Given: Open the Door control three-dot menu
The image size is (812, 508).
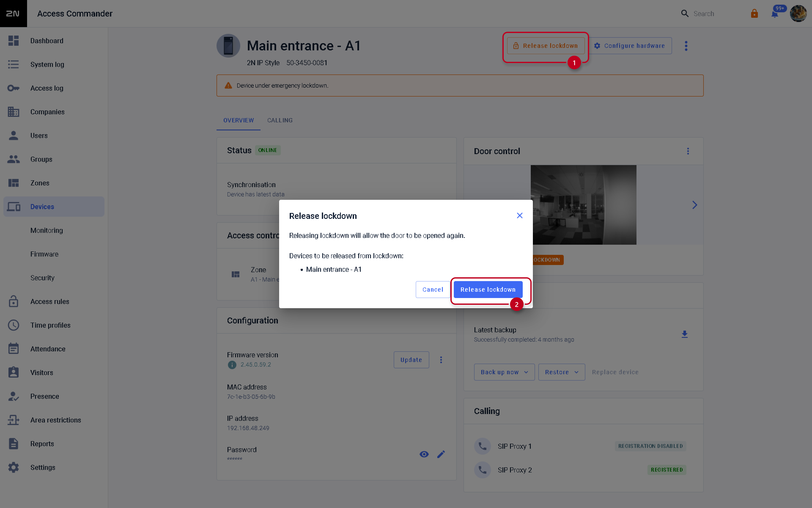Looking at the screenshot, I should coord(688,151).
